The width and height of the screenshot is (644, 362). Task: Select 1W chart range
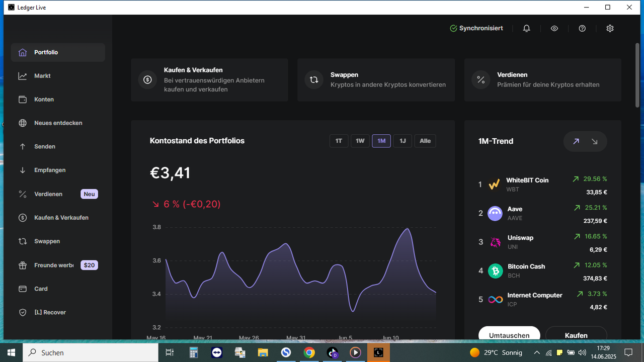click(x=360, y=141)
